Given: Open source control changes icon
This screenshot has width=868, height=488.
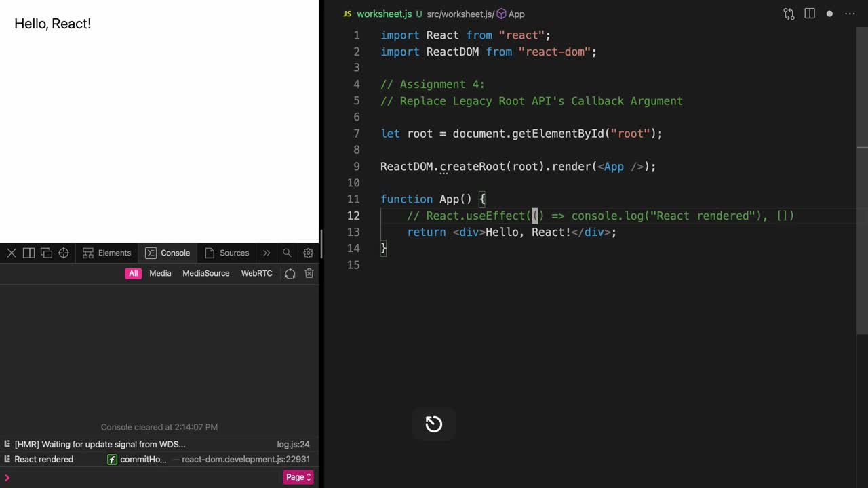Looking at the screenshot, I should (789, 14).
